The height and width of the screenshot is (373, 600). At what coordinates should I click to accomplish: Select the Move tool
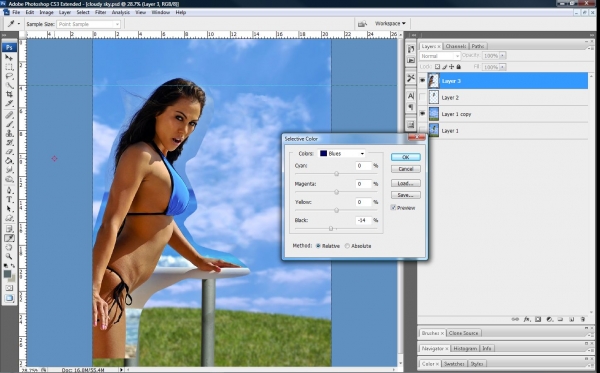[9, 58]
